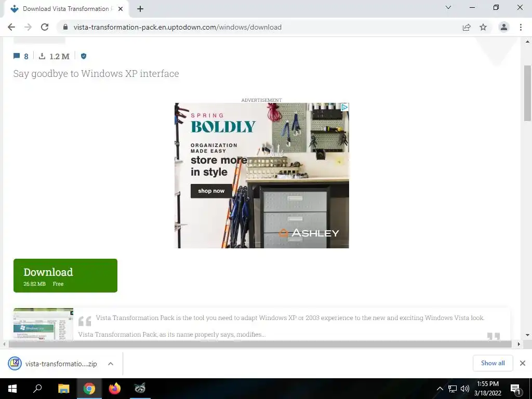Open the tab search dropdown arrow
Screen dimensions: 532x399
point(448,7)
